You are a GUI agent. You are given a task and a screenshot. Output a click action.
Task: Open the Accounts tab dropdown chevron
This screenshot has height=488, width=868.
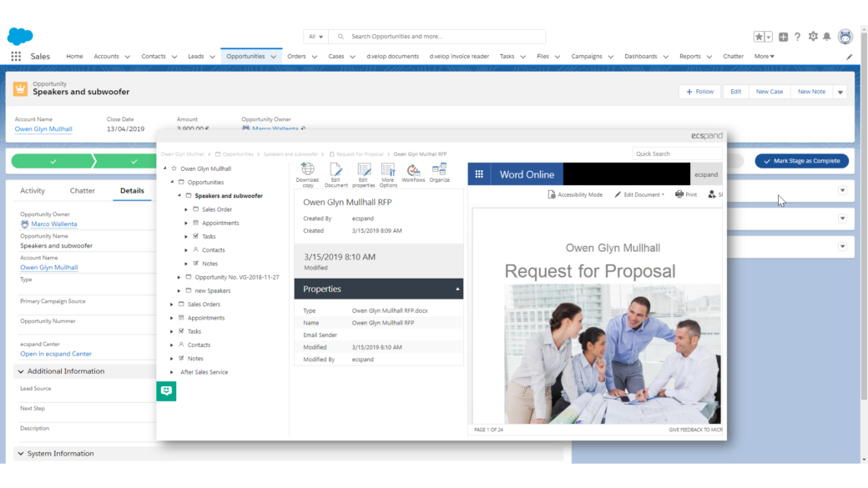pyautogui.click(x=128, y=57)
